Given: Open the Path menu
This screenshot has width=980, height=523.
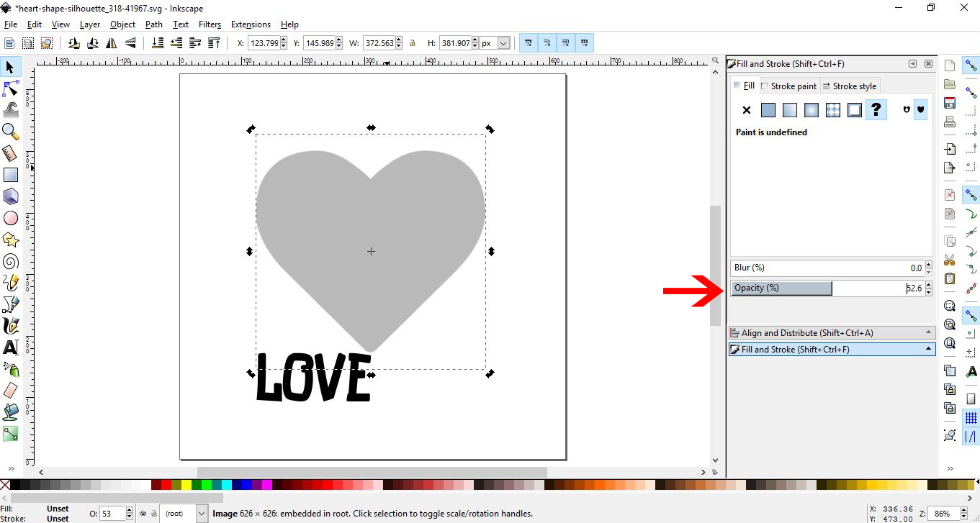Looking at the screenshot, I should click(x=153, y=24).
